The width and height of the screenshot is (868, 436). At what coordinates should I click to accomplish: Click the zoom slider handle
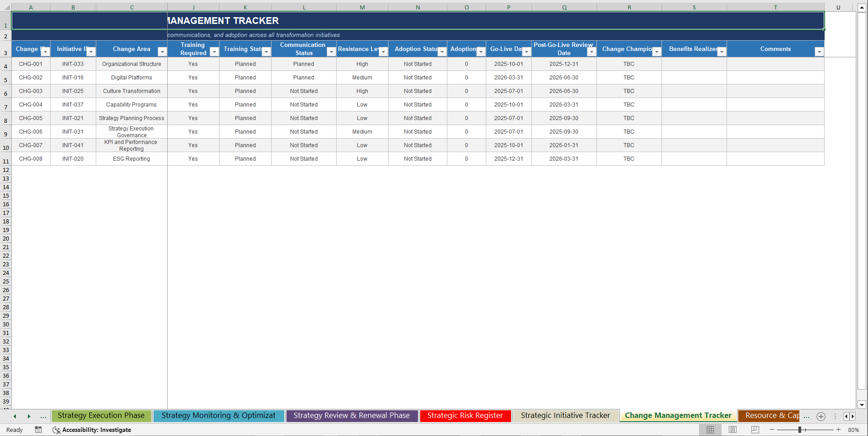pyautogui.click(x=799, y=430)
